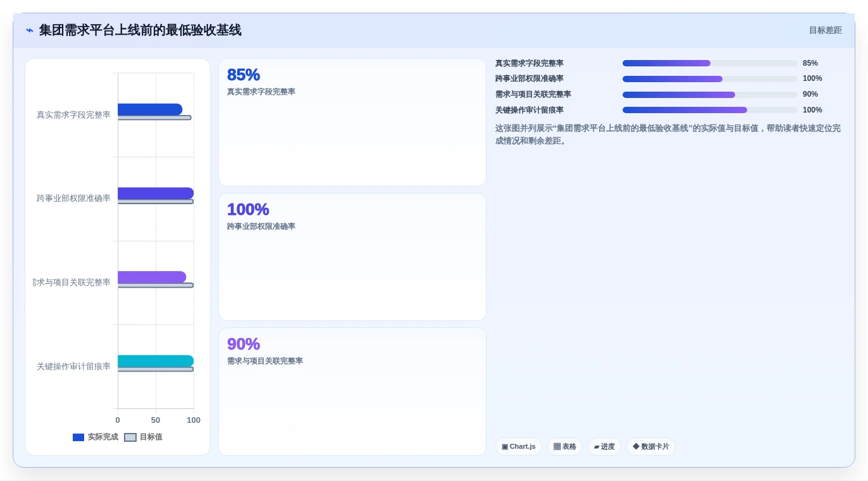This screenshot has width=868, height=481.
Task: Click the chart axis label 关键操作审计留痕率
Action: point(73,367)
